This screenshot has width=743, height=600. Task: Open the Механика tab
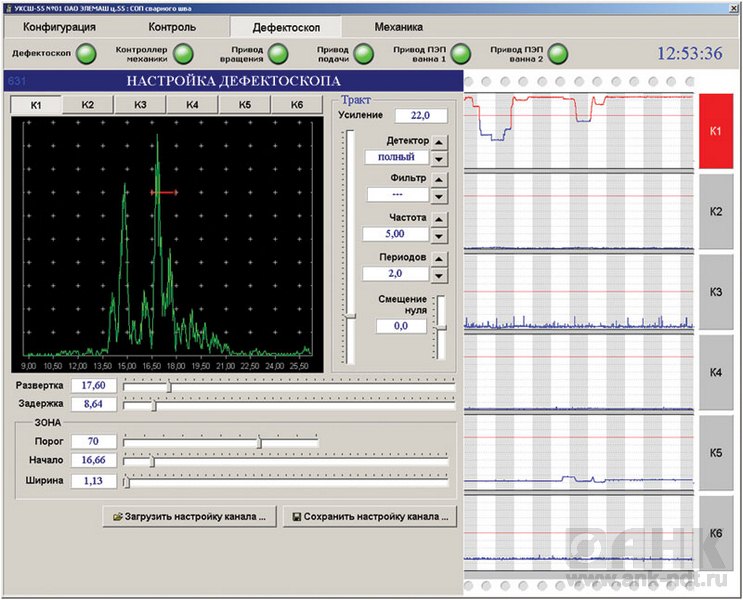[398, 27]
